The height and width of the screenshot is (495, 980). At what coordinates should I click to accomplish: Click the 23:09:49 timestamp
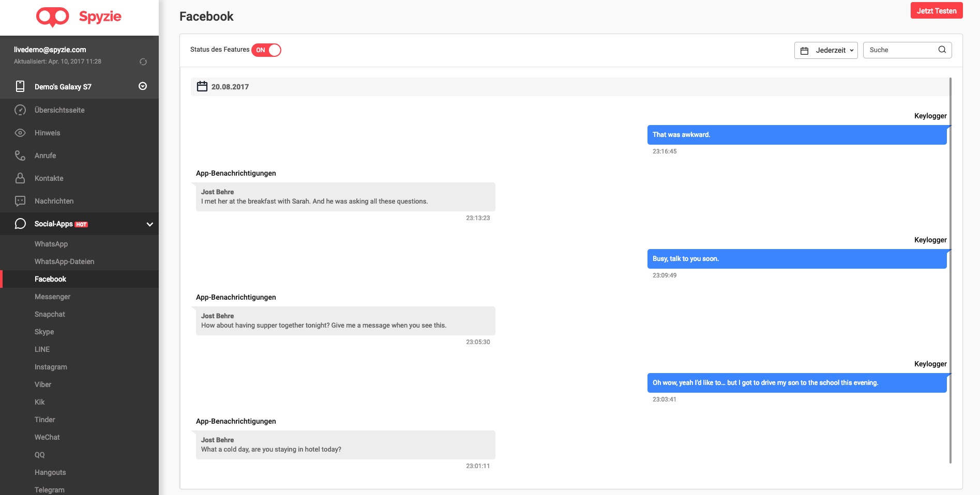[665, 275]
